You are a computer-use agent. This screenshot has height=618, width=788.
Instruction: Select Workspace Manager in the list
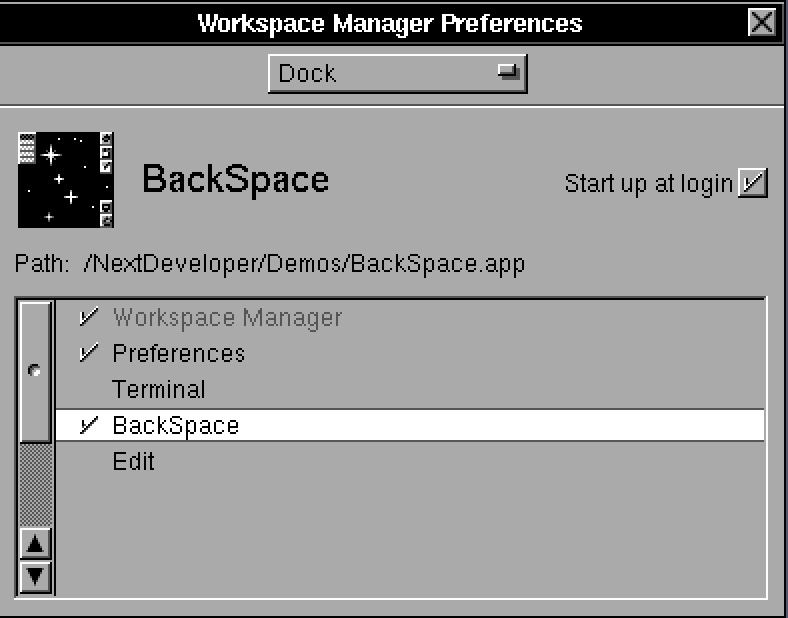click(227, 318)
